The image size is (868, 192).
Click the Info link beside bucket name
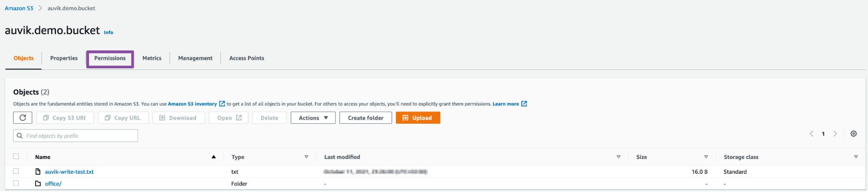109,33
